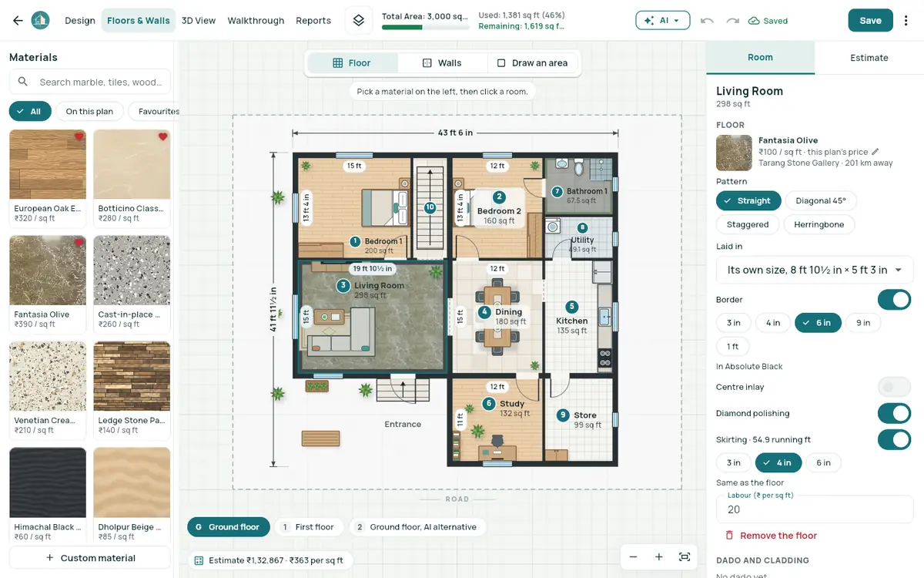Remove the floor from Living Room

point(771,536)
